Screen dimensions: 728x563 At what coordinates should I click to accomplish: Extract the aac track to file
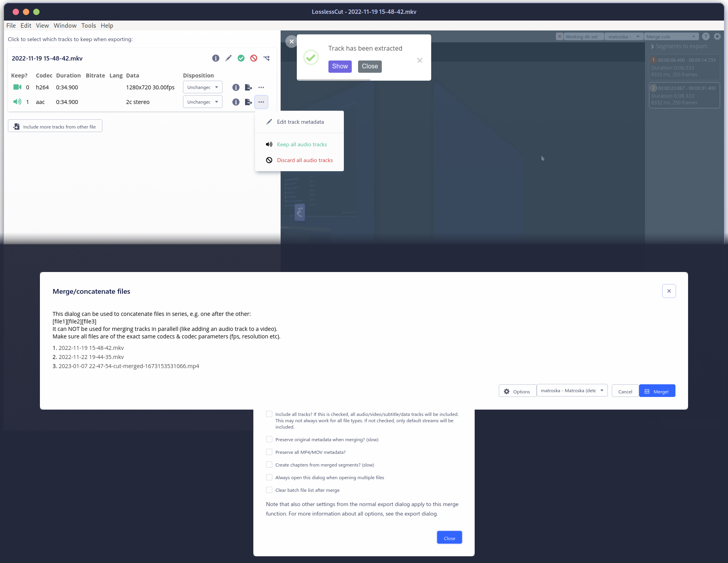[249, 102]
